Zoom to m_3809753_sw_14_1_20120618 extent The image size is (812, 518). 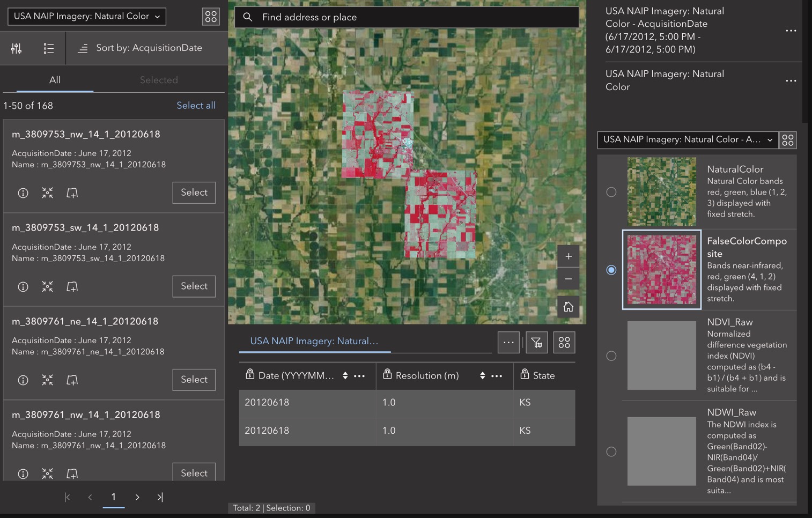click(47, 286)
